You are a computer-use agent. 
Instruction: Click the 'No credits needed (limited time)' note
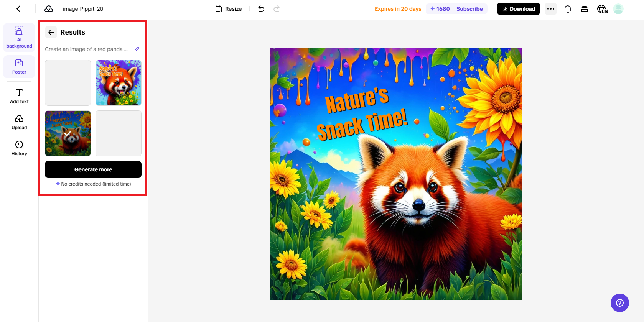pyautogui.click(x=93, y=184)
